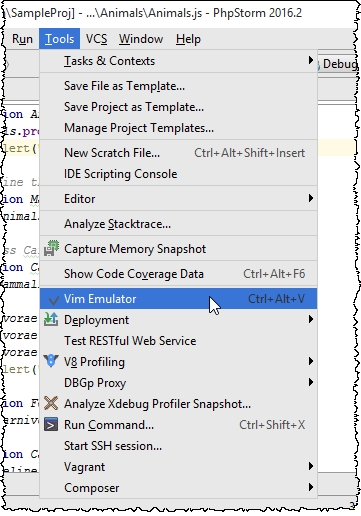Open IDE Scripting Console
The image size is (361, 516).
(178, 174)
